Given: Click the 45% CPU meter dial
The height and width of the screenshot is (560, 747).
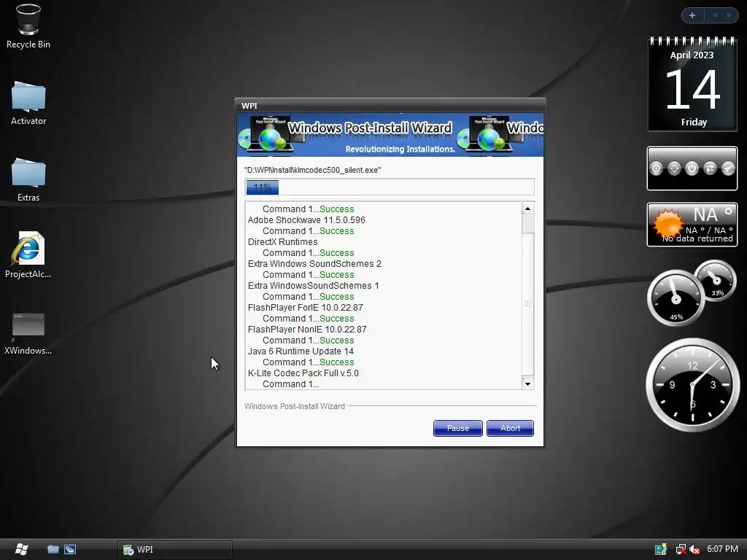Looking at the screenshot, I should (676, 298).
